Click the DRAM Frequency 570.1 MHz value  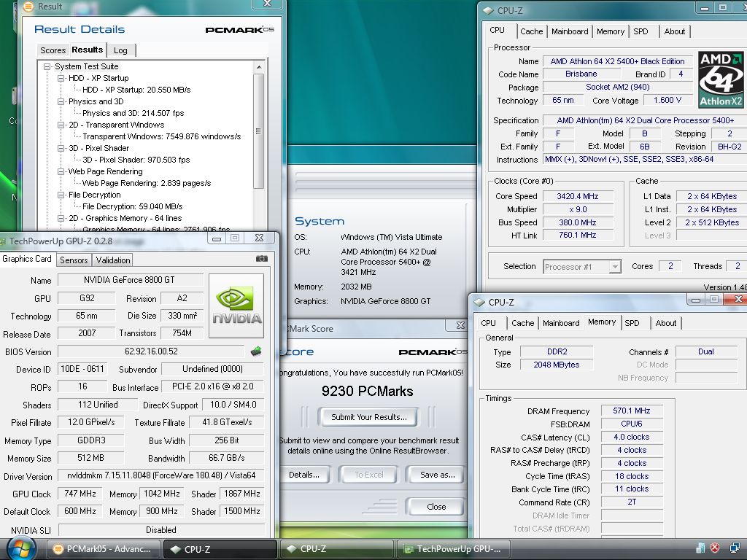632,411
